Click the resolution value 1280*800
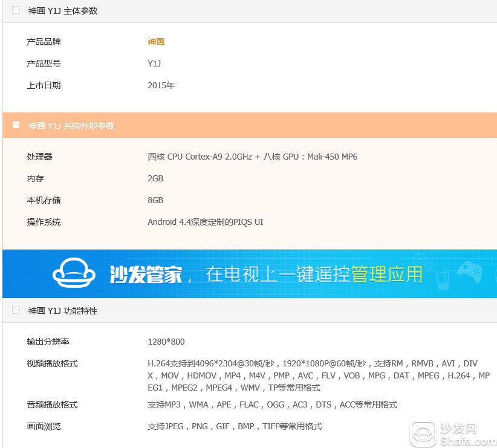This screenshot has height=448, width=497. [166, 342]
